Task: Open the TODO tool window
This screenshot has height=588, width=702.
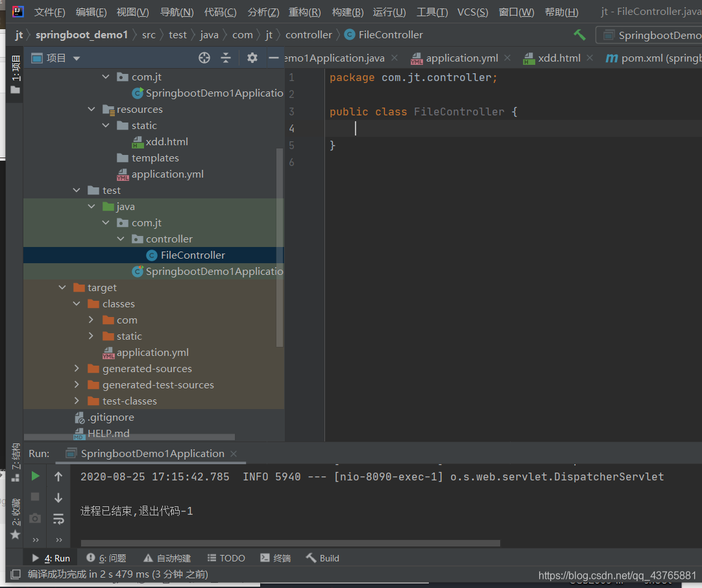Action: pyautogui.click(x=226, y=558)
